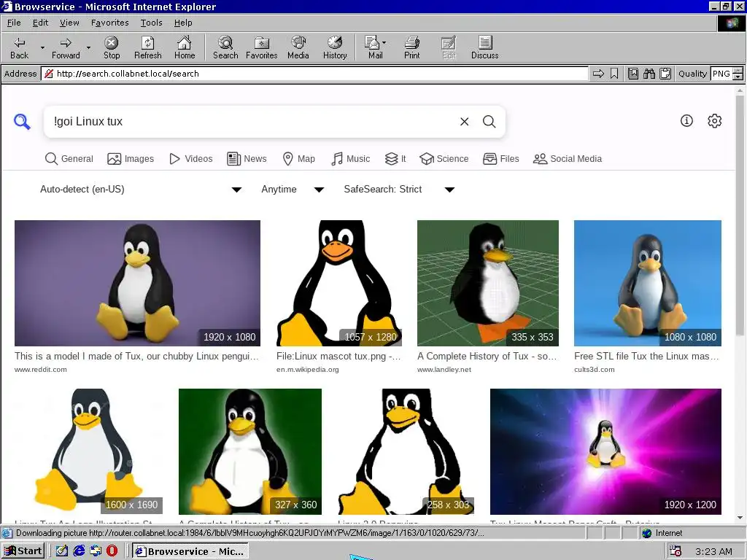Click the clipboard icon near Quality
747x560 pixels.
[x=665, y=74]
